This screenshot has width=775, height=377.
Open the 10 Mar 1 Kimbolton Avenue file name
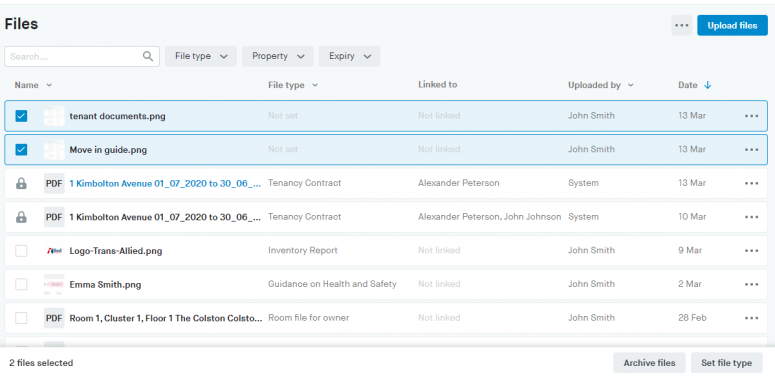pyautogui.click(x=165, y=217)
